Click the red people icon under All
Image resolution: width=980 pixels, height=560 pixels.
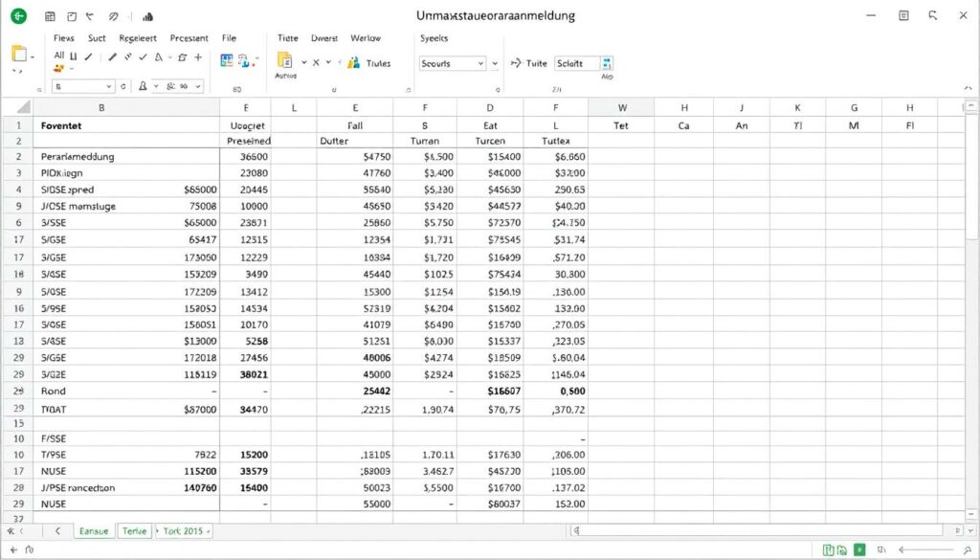(x=58, y=68)
